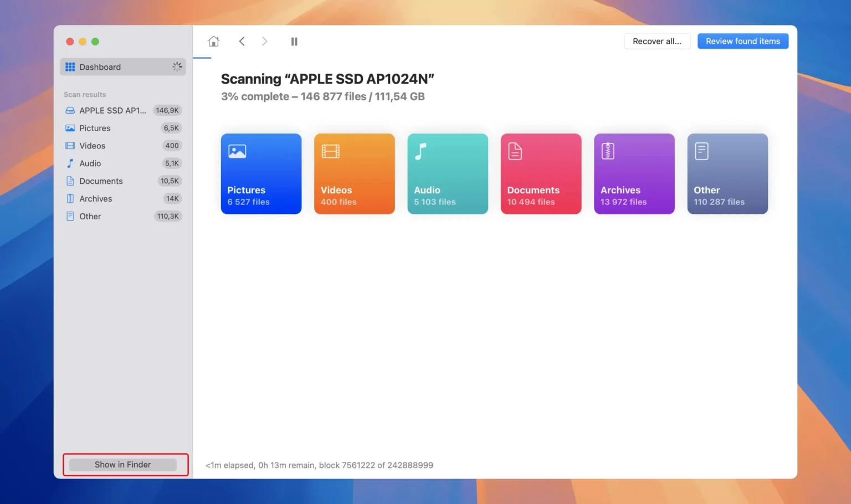Select Dashboard in the sidebar

(x=100, y=67)
